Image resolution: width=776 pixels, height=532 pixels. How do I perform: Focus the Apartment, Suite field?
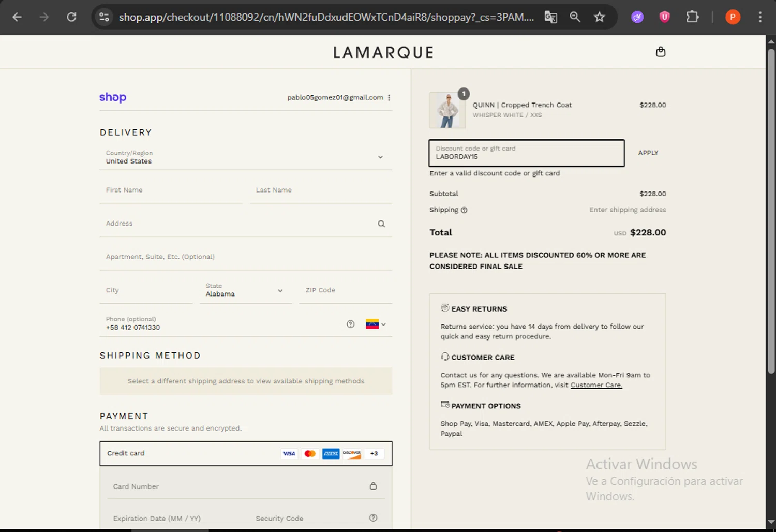click(x=246, y=257)
